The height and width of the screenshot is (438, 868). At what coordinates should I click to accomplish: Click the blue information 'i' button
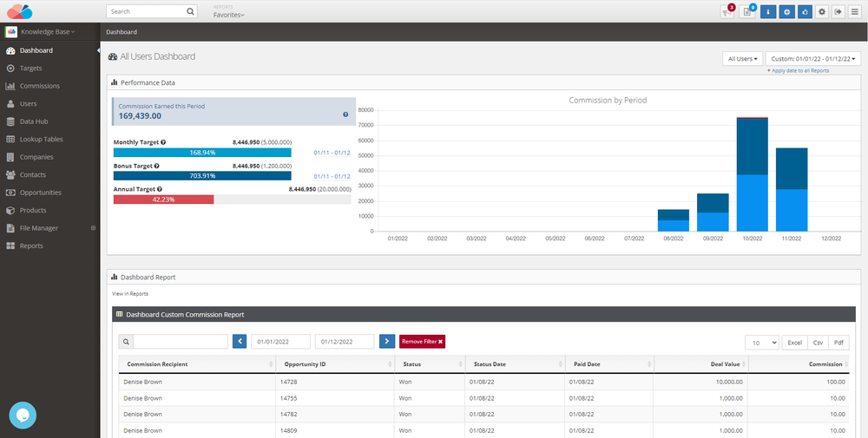(768, 11)
